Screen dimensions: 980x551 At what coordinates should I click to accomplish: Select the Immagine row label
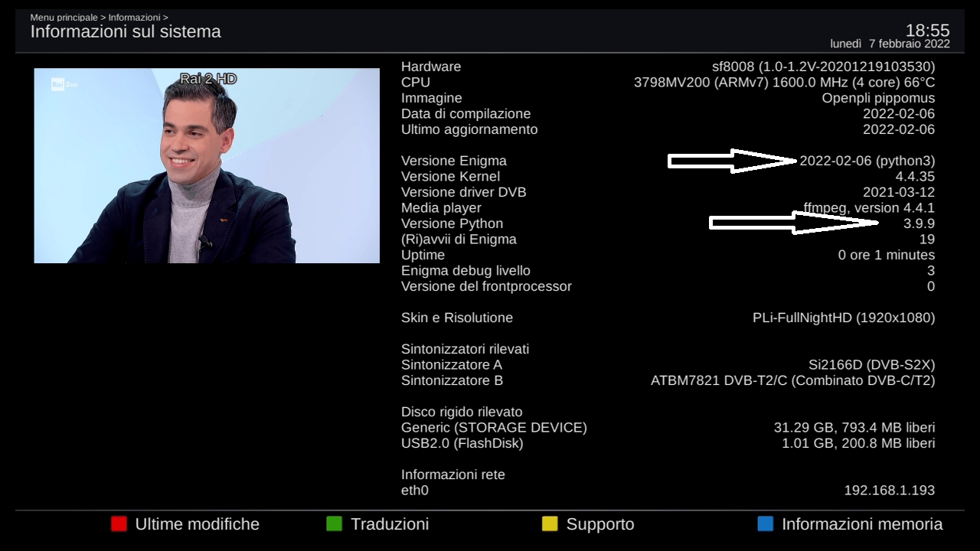[x=432, y=98]
